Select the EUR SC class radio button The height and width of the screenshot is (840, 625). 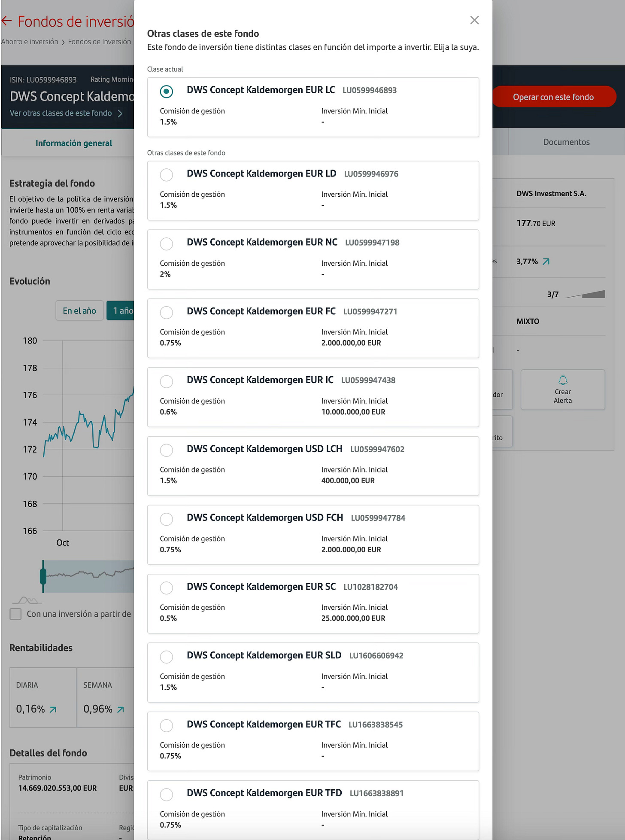coord(167,587)
